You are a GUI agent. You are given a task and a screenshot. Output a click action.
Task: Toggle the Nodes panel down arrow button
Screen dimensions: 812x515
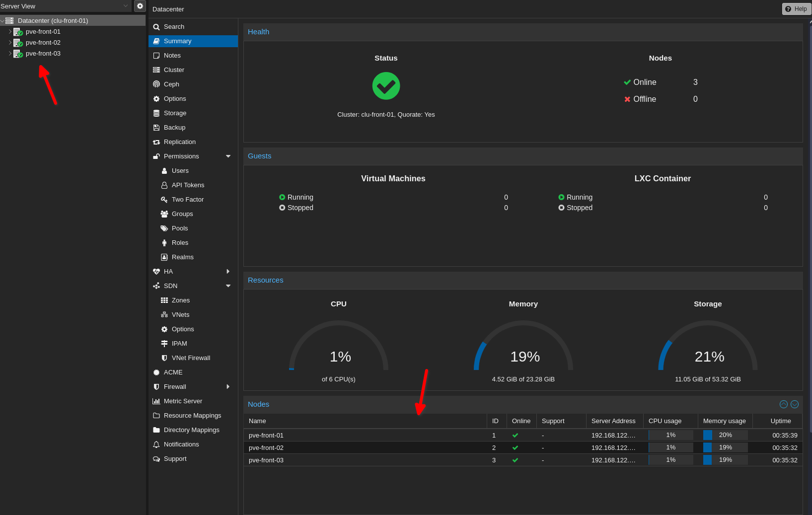click(794, 404)
